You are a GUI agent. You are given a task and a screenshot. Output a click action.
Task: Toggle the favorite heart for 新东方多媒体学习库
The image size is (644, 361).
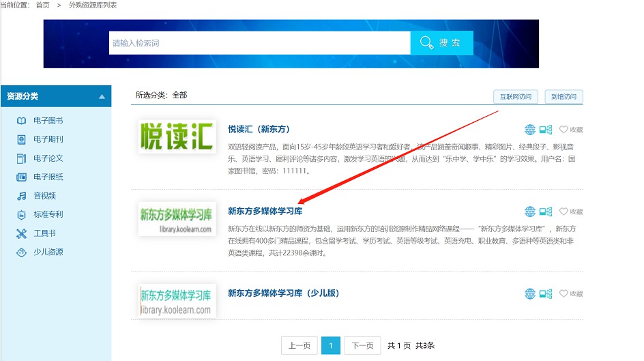pyautogui.click(x=563, y=211)
